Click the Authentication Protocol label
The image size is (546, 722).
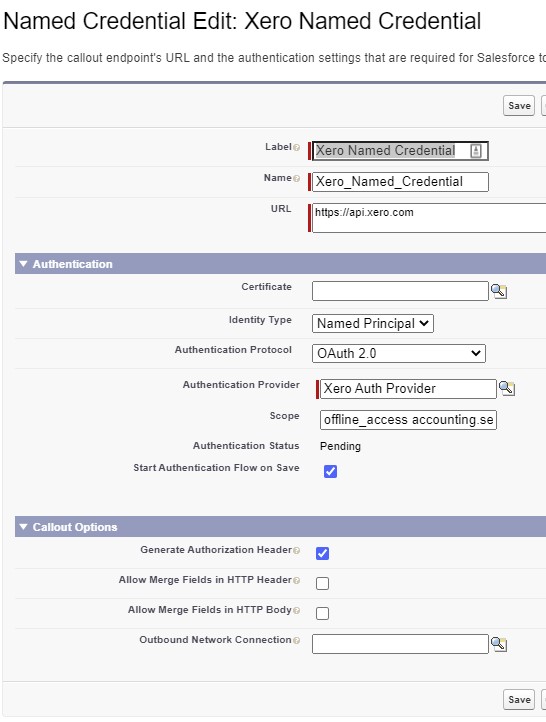click(233, 349)
